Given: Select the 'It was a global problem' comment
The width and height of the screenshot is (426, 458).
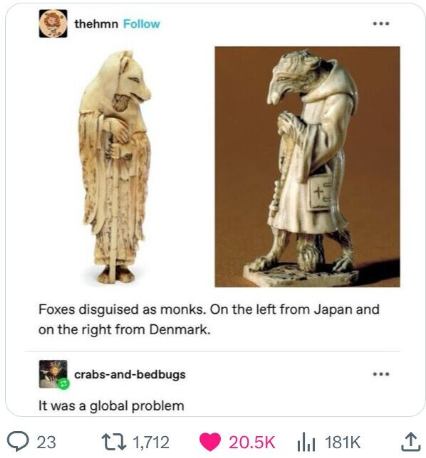Looking at the screenshot, I should 111,406.
